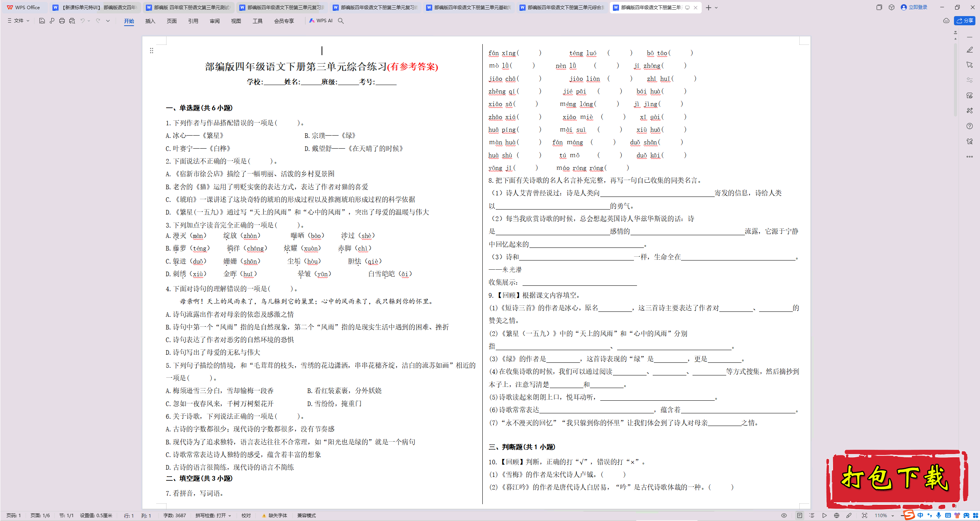Open Print Preview from quick toolbar
The height and width of the screenshot is (521, 980).
pos(72,21)
